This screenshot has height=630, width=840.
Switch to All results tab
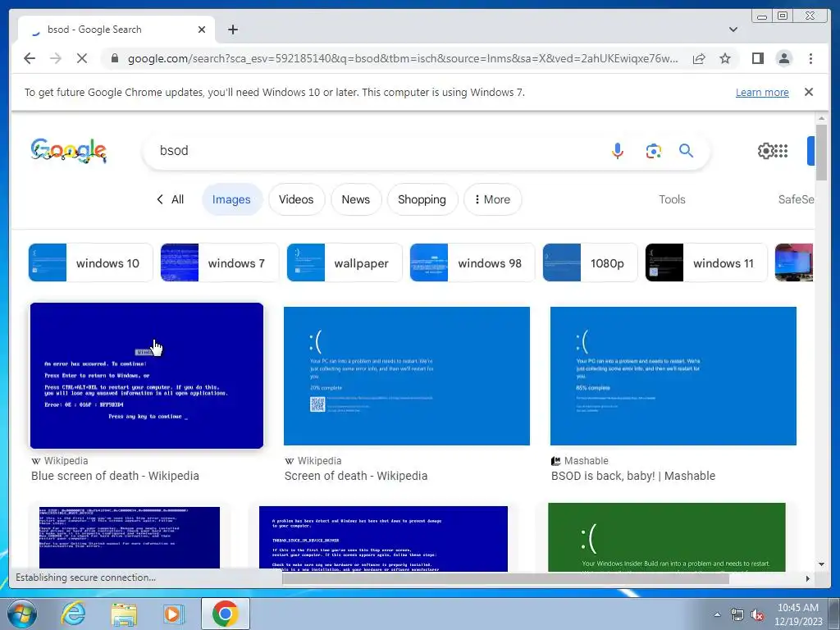[x=171, y=199]
